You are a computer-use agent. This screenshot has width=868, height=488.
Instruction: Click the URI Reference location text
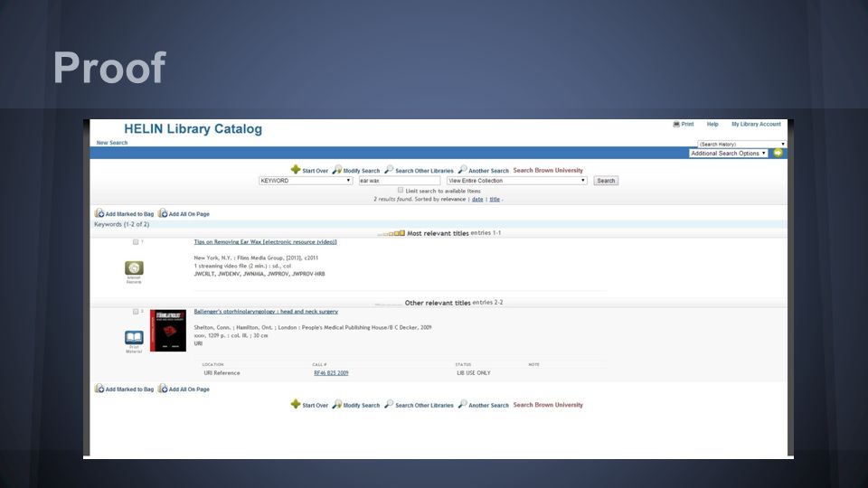pyautogui.click(x=222, y=373)
